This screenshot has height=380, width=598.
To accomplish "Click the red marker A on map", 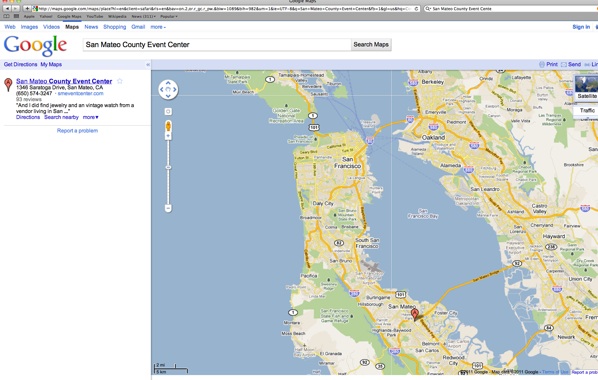I will coord(415,315).
